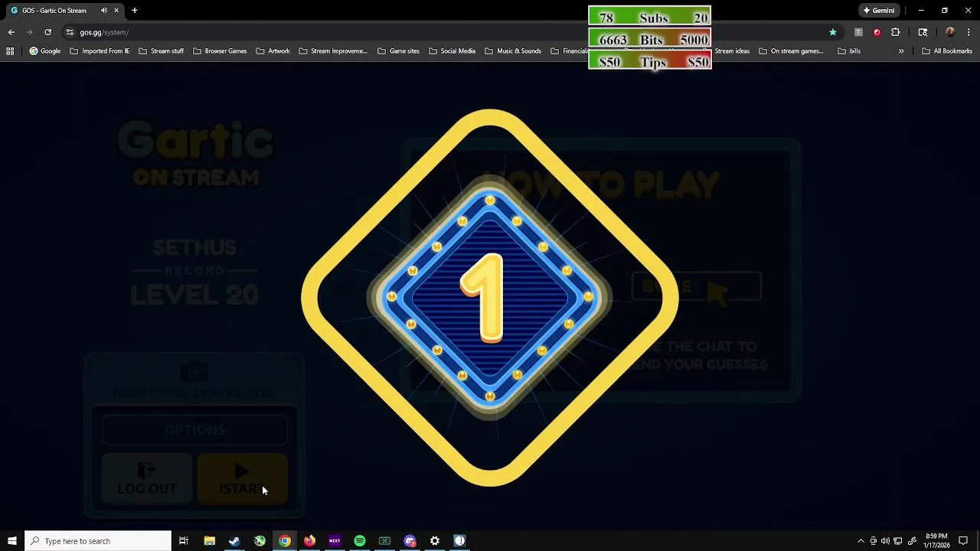Open the Settings gear on the taskbar
The height and width of the screenshot is (551, 980).
tap(435, 541)
